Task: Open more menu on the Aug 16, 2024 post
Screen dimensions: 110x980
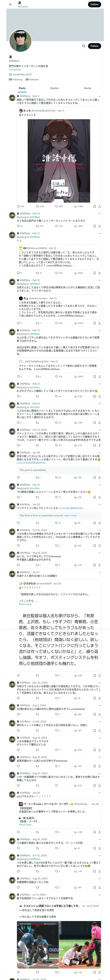Action: pyautogui.click(x=99, y=553)
